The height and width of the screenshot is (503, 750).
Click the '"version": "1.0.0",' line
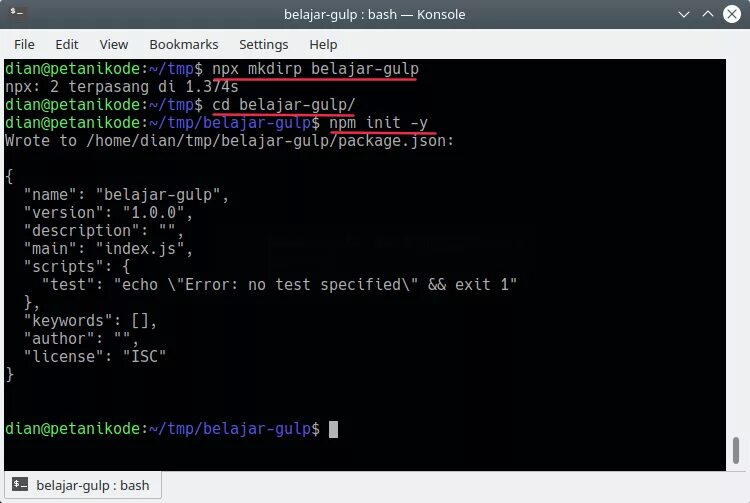[x=108, y=213]
